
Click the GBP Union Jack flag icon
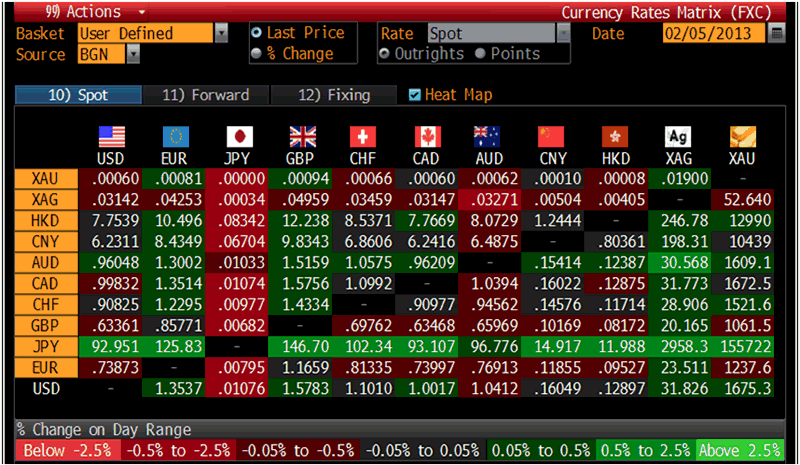[301, 137]
